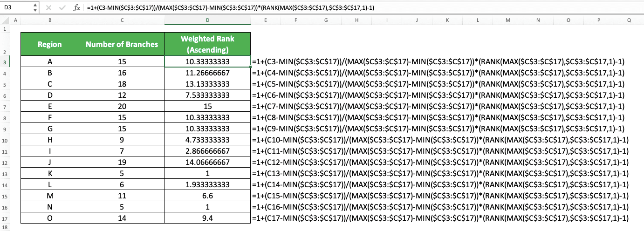Select row 2 header
The width and height of the screenshot is (644, 231).
tap(5, 44)
